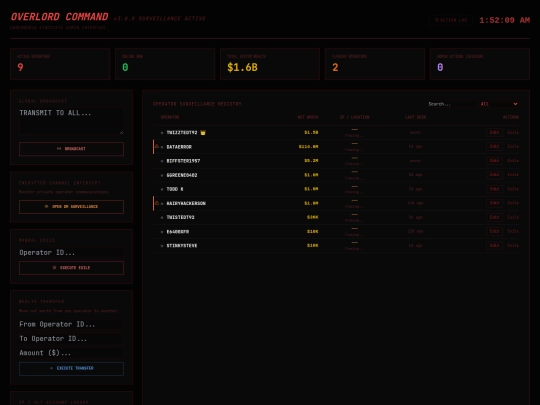540x405 pixels.
Task: Click the Amount ($) field
Action: (71, 353)
